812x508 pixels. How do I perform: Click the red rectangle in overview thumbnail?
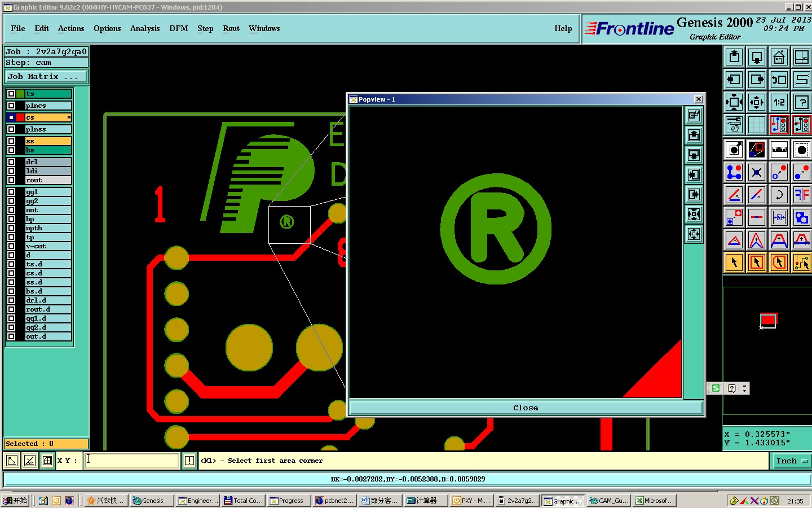768,320
